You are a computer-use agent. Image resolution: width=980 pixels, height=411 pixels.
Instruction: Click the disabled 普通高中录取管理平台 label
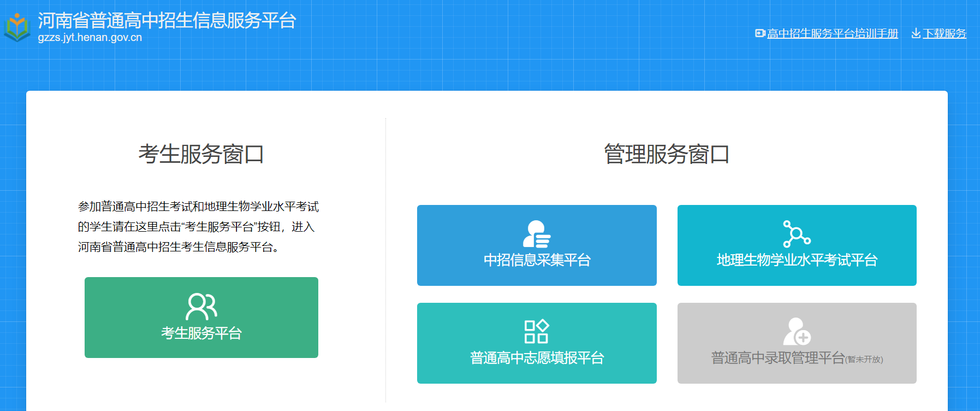(x=777, y=358)
